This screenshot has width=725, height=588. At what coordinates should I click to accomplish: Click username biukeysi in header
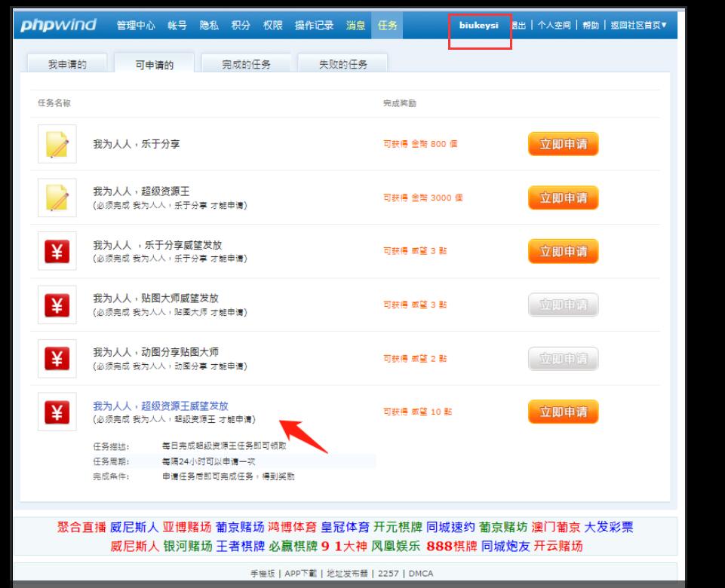[x=479, y=26]
